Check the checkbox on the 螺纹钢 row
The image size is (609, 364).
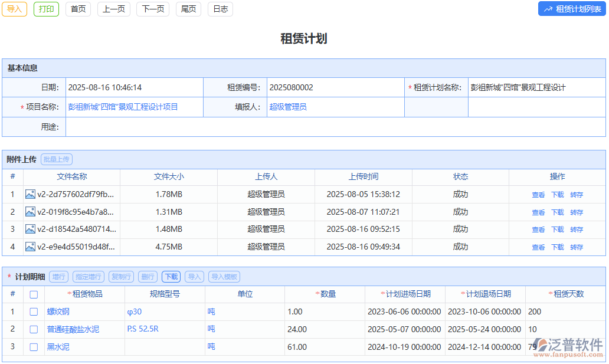[34, 311]
